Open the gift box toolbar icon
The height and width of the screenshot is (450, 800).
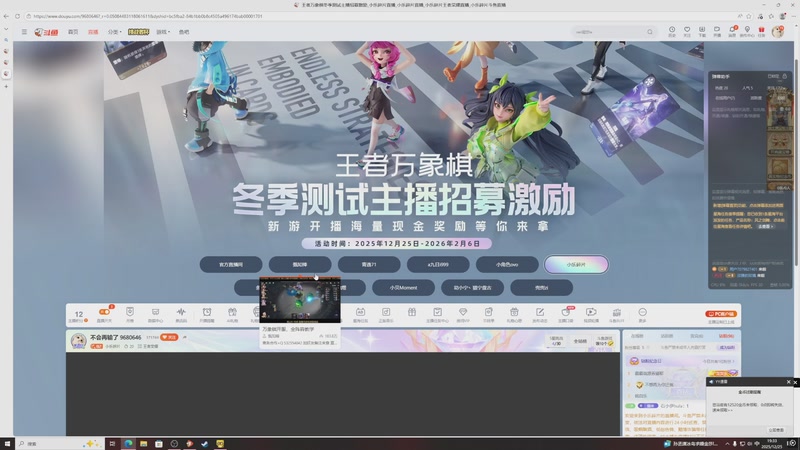click(412, 313)
